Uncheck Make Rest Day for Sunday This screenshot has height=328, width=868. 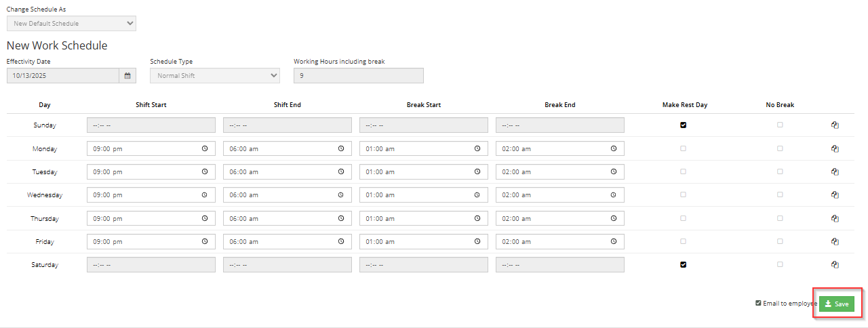(x=683, y=125)
